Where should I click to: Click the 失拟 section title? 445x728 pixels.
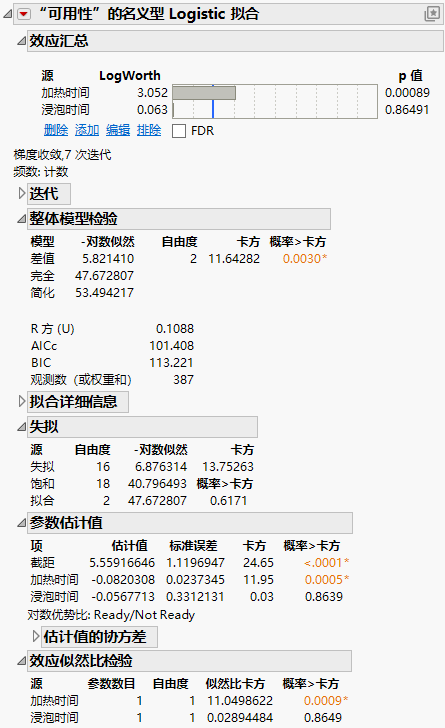(44, 427)
